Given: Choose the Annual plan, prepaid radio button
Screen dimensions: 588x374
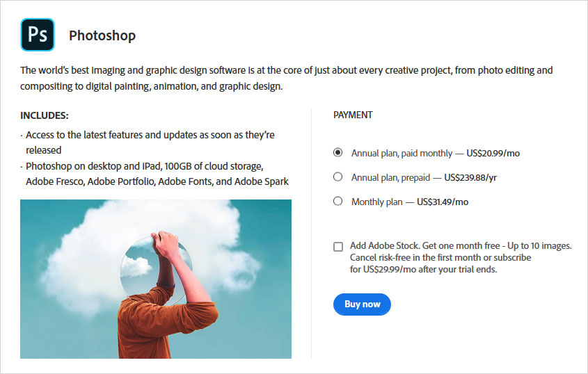Looking at the screenshot, I should coord(338,177).
